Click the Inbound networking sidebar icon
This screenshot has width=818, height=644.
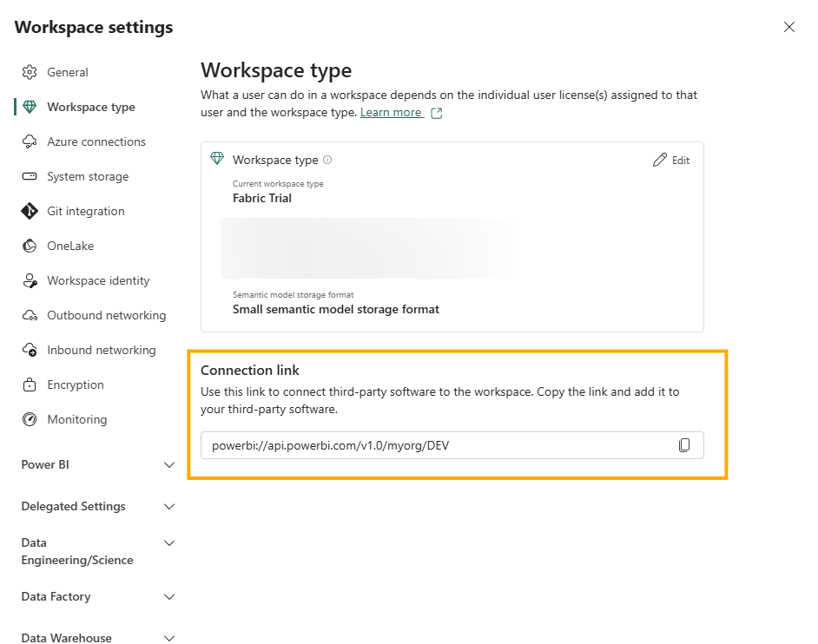(28, 350)
